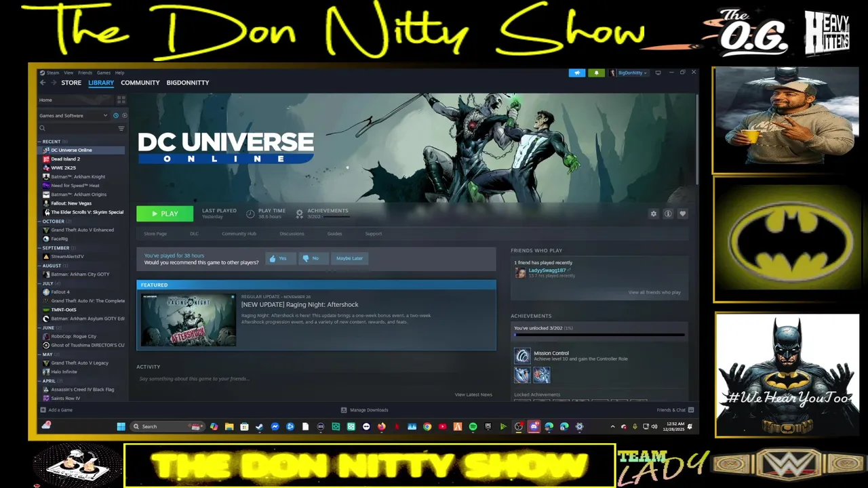Open the Discussions link
This screenshot has width=868, height=488.
pyautogui.click(x=292, y=234)
